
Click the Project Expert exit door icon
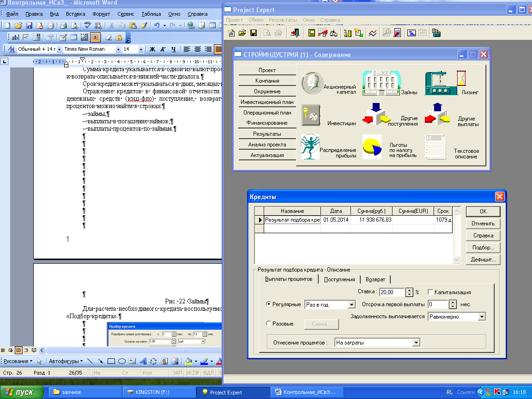295,33
